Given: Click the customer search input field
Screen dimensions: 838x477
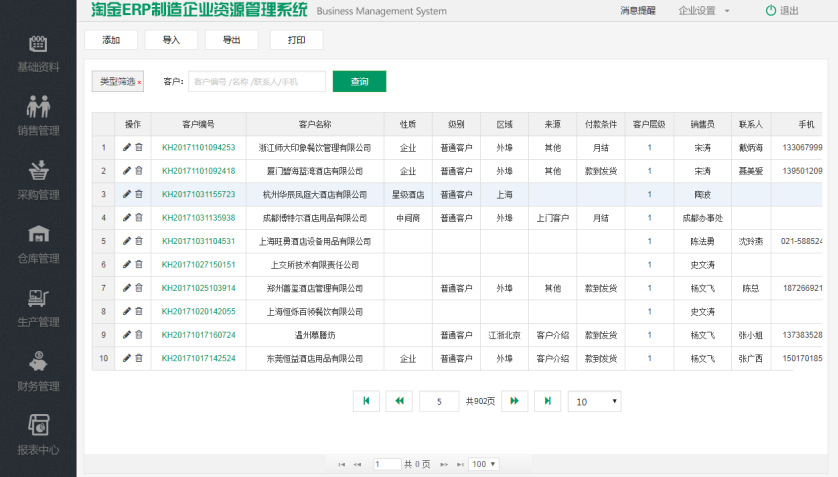Looking at the screenshot, I should [x=256, y=81].
